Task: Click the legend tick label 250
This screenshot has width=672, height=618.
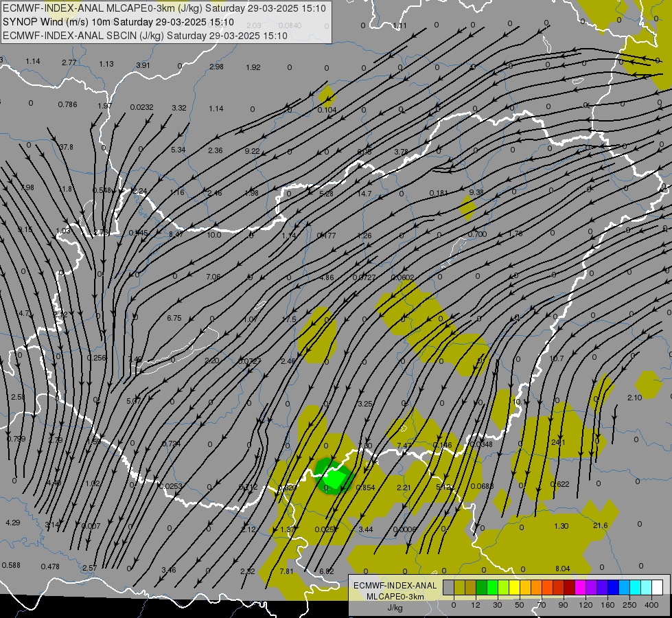Action: [x=629, y=605]
